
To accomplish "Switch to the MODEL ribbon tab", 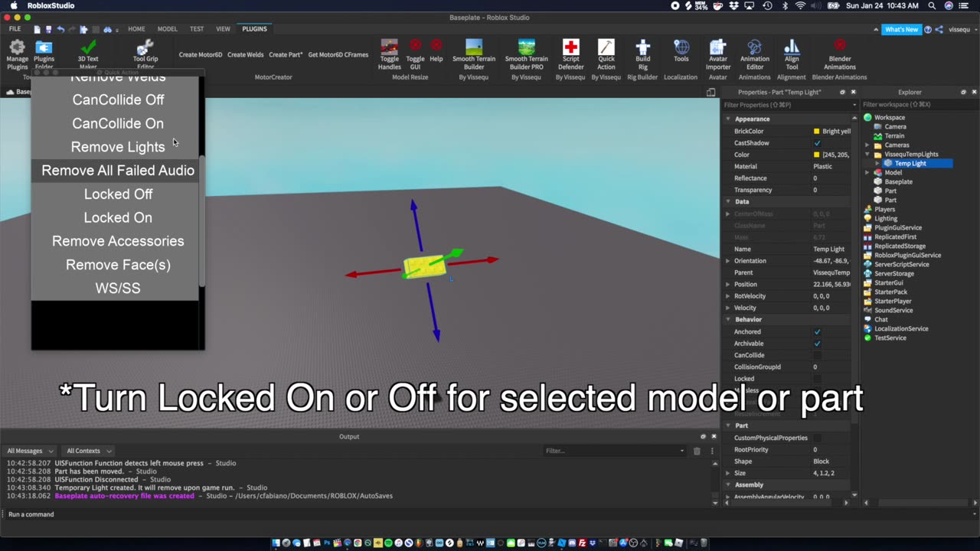I will point(167,29).
